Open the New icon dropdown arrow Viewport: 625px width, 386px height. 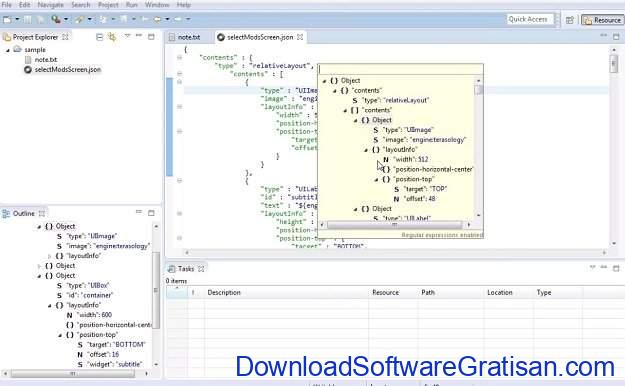click(x=17, y=19)
